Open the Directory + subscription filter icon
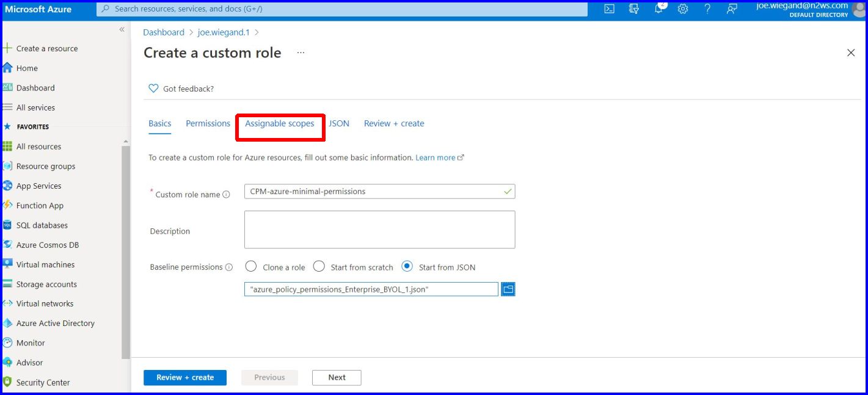 click(634, 9)
